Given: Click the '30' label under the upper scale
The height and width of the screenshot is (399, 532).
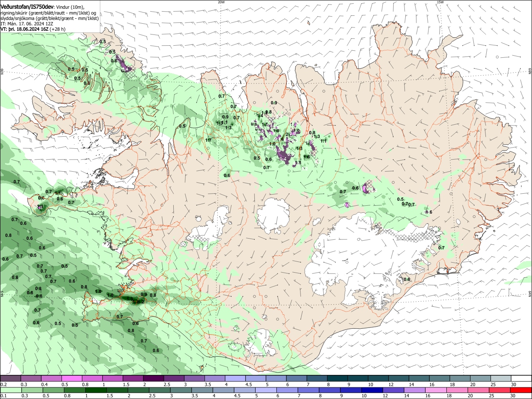Looking at the screenshot, I should [x=513, y=384].
